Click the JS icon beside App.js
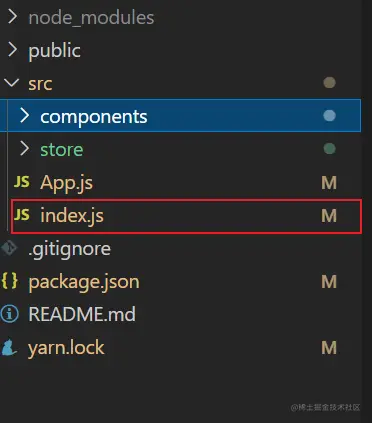 (22, 182)
